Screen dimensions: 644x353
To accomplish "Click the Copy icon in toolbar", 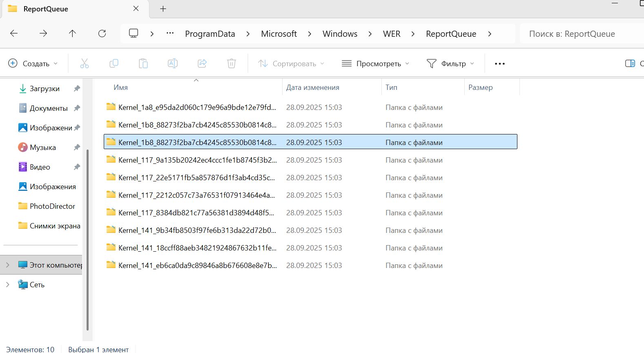I will tap(114, 63).
